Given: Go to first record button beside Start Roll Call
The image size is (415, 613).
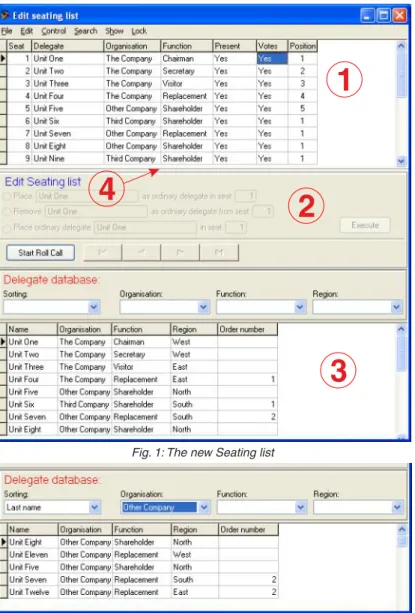Looking at the screenshot, I should [103, 253].
